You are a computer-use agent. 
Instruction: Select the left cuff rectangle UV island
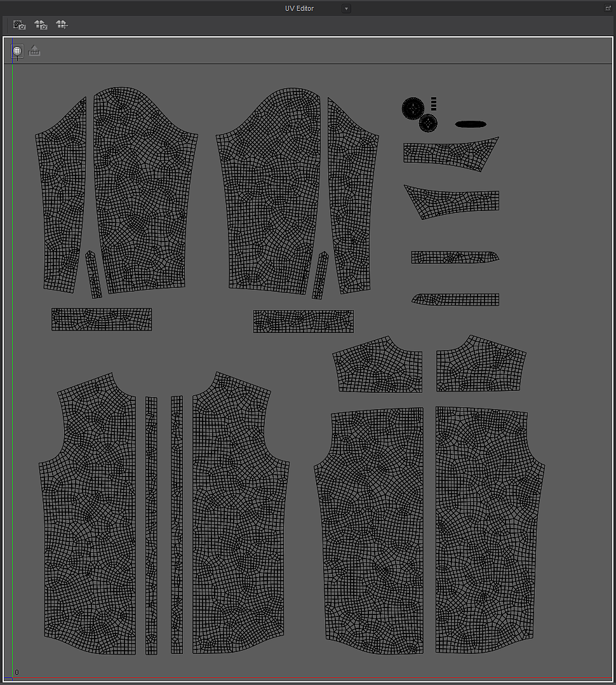click(102, 320)
